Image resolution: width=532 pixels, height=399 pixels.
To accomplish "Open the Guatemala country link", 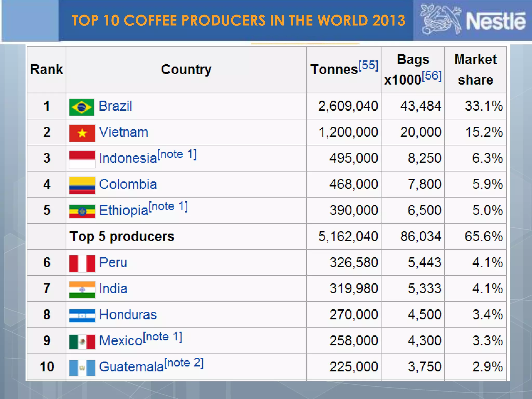I will pyautogui.click(x=132, y=367).
